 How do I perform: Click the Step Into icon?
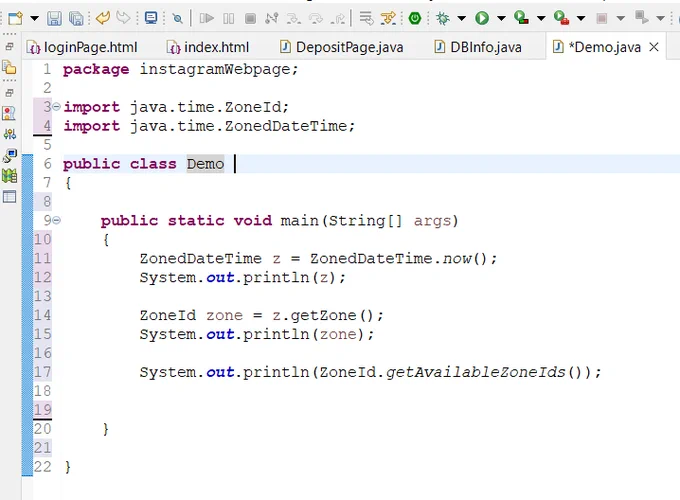pos(294,18)
